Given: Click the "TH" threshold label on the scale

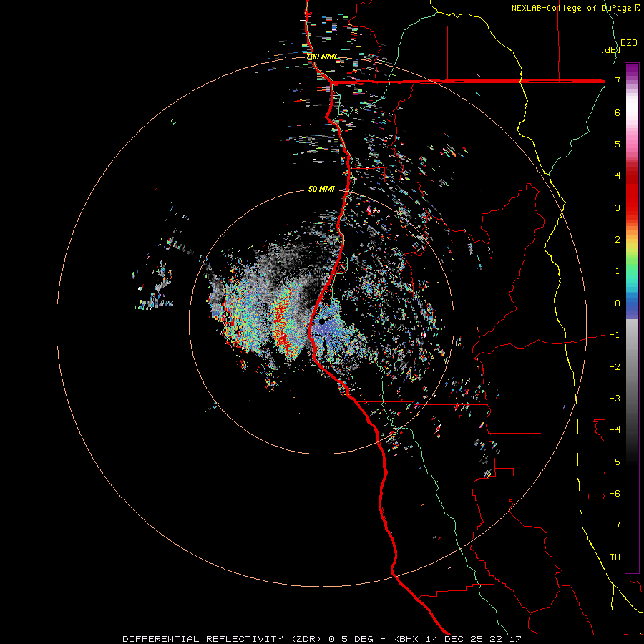Looking at the screenshot, I should [615, 557].
